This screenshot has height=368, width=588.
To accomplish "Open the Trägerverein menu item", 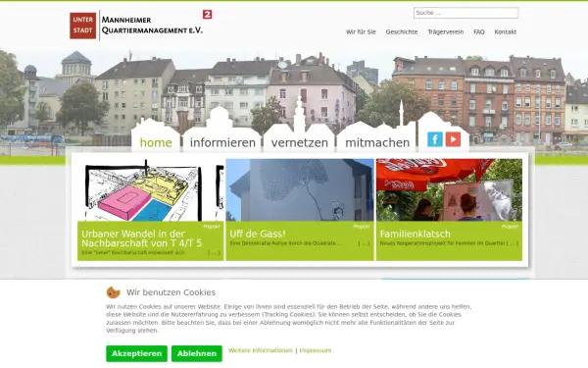I will tap(446, 32).
